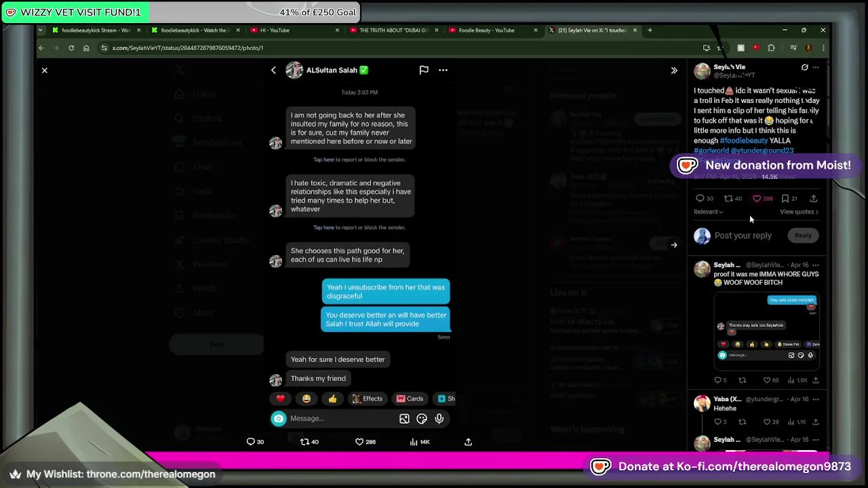Click the Message... input field
This screenshot has height=488, width=868.
[x=342, y=418]
